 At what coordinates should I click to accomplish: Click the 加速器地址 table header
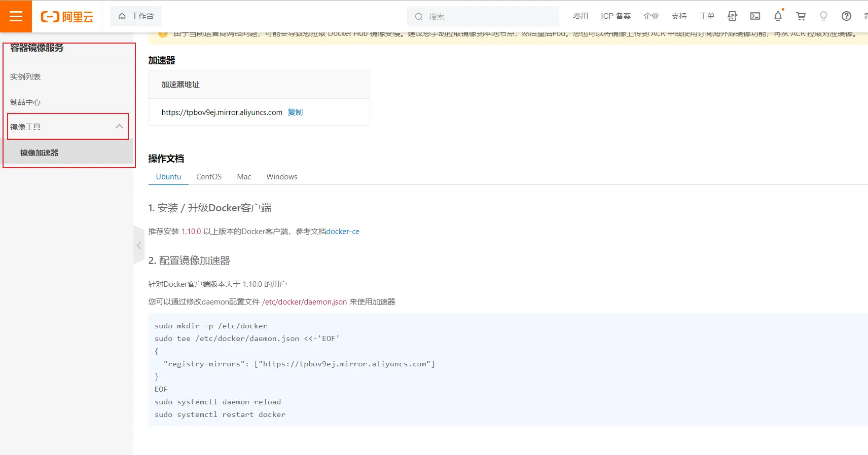click(x=180, y=85)
